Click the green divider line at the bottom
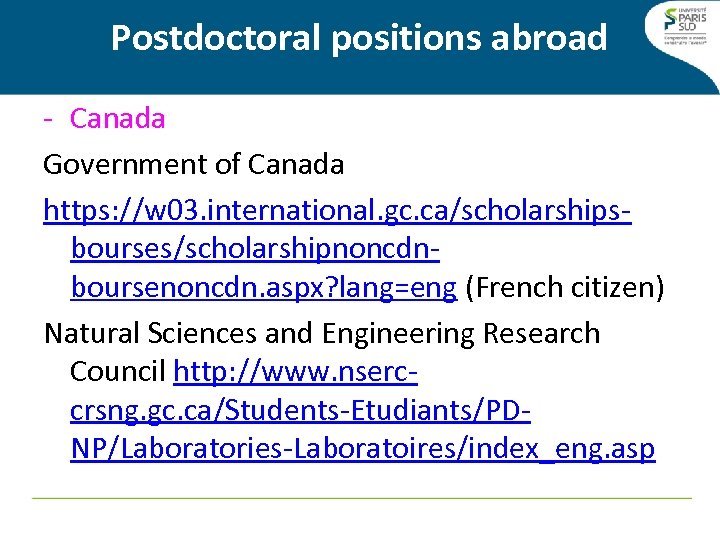Screen dimensions: 720x540 (x=360, y=497)
